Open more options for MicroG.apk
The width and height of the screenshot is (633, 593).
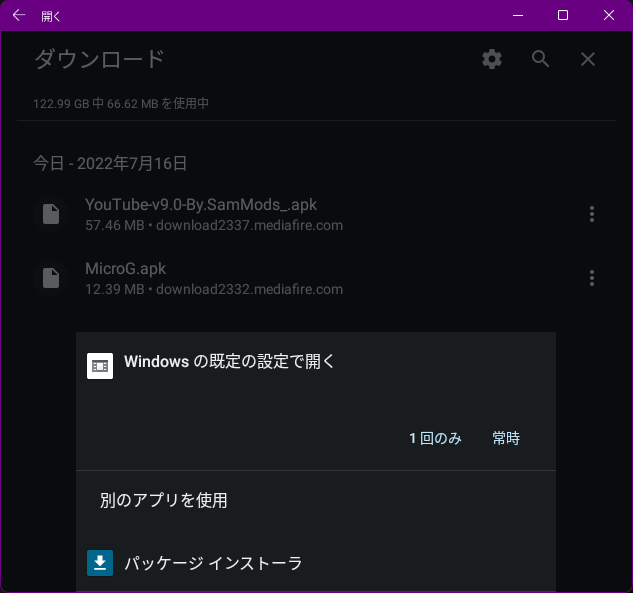pos(592,278)
